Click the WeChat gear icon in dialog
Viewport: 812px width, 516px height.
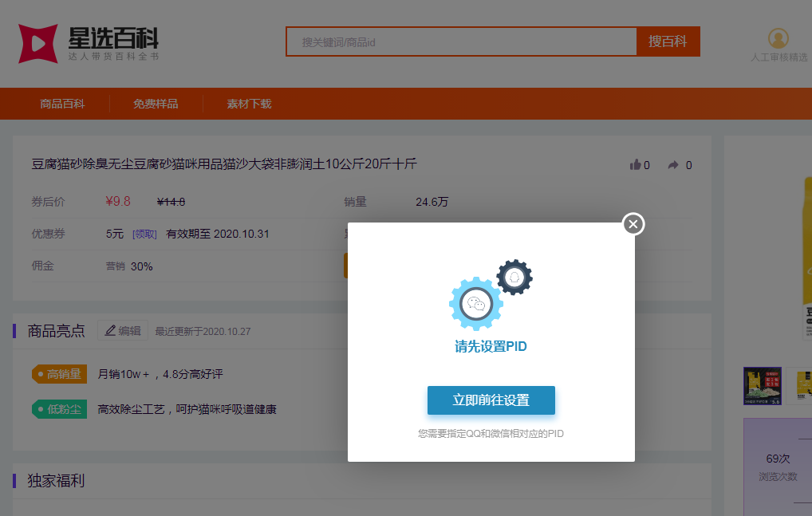point(476,303)
